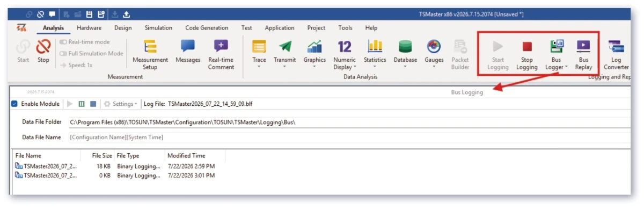Click the Transmit paper-plane icon
This screenshot has height=208, width=644.
click(x=284, y=47)
